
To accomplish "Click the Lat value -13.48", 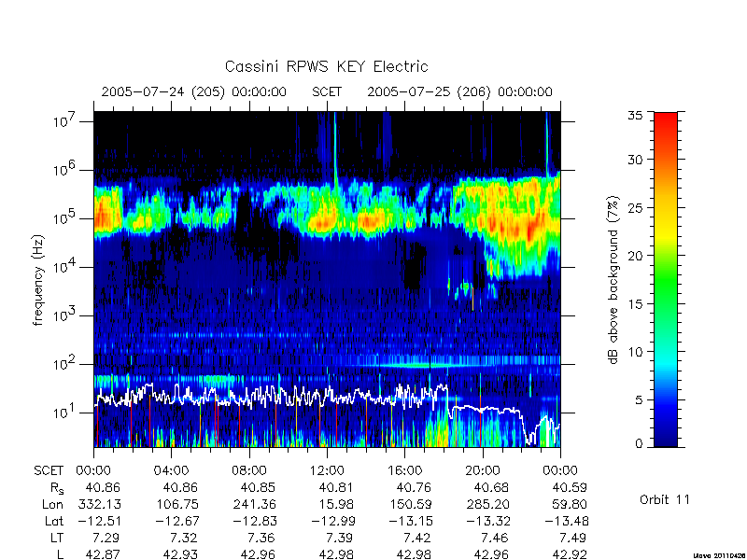I will 567,522.
